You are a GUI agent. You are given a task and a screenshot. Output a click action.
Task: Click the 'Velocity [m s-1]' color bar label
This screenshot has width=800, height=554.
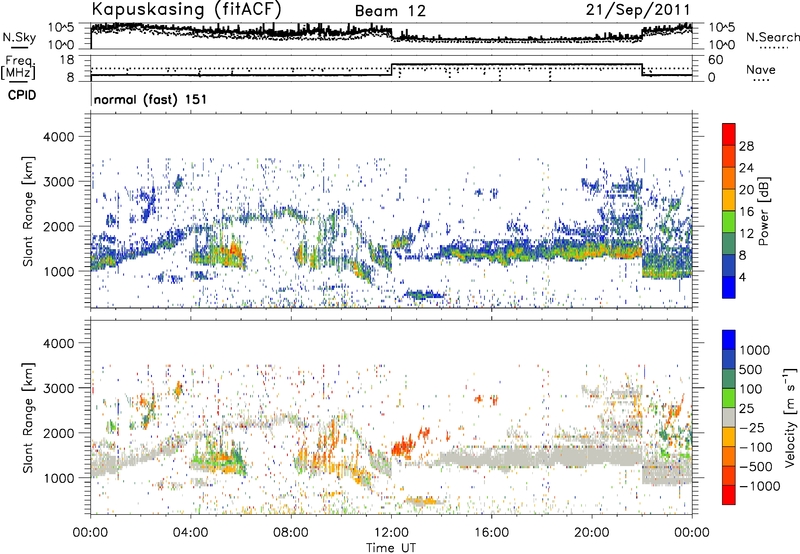coord(790,417)
